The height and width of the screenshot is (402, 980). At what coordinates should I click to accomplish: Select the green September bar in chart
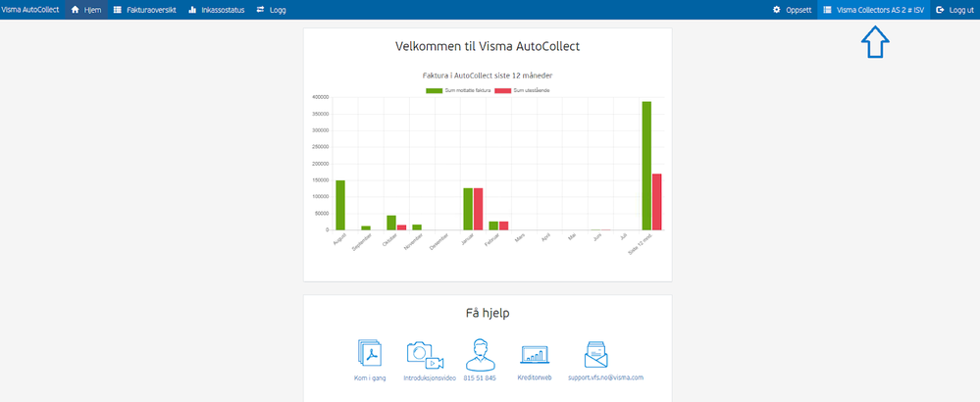click(x=366, y=227)
